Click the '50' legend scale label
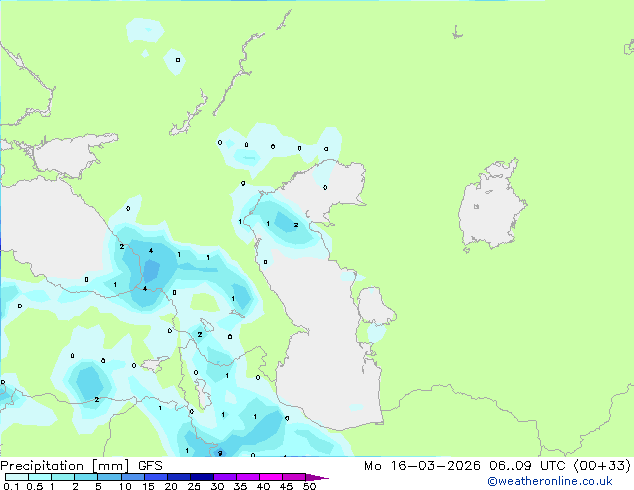Screen dimensions: 634x490 point(309,486)
